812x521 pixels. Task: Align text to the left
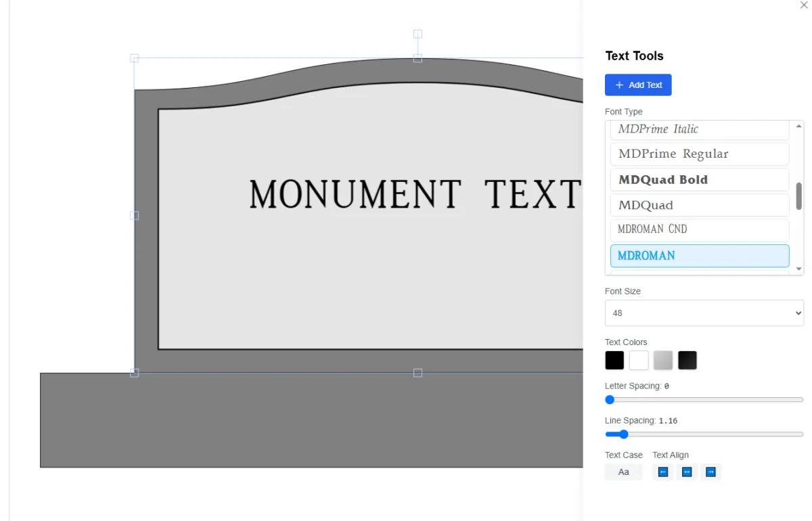663,472
